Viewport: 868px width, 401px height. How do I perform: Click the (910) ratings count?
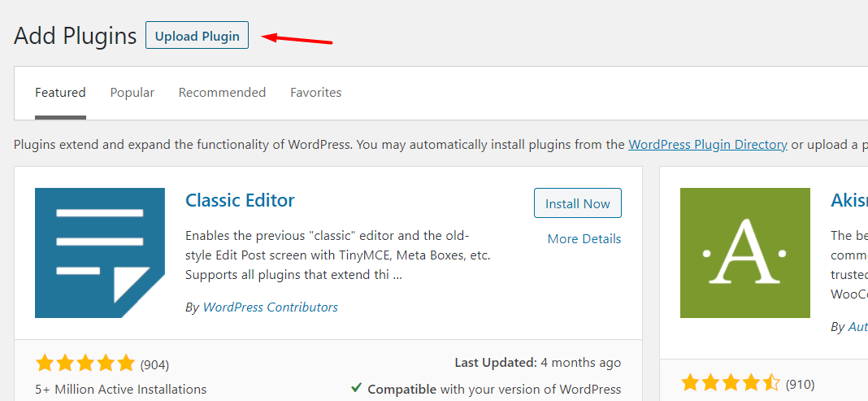pyautogui.click(x=800, y=385)
